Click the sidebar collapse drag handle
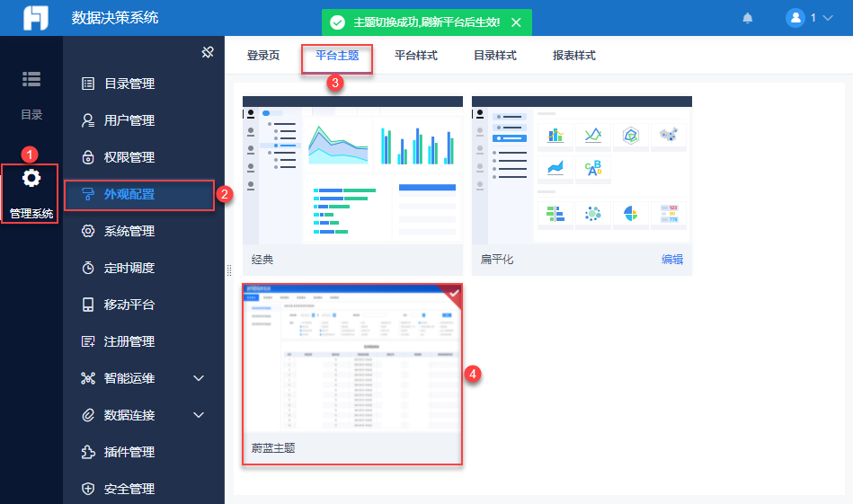This screenshot has width=853, height=504. coord(229,270)
